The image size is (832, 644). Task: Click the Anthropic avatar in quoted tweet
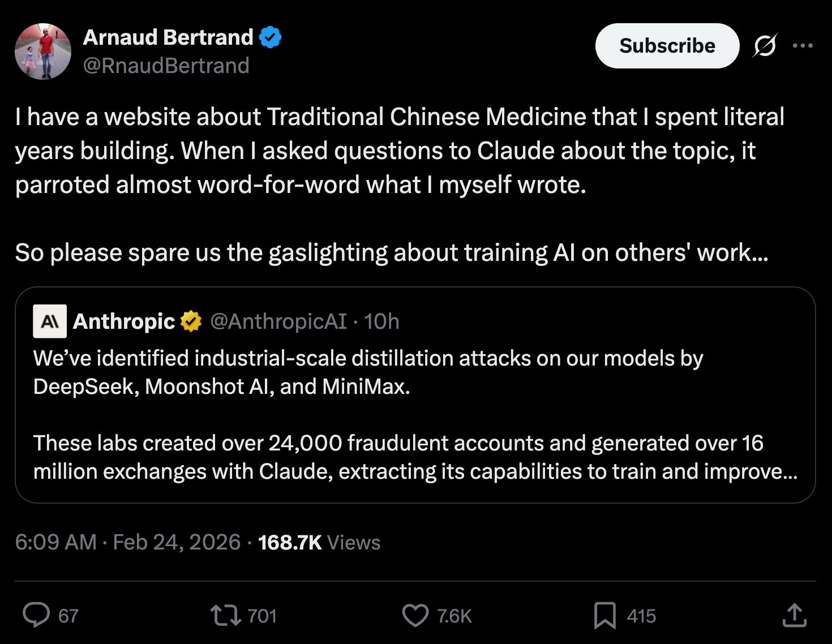[x=50, y=321]
